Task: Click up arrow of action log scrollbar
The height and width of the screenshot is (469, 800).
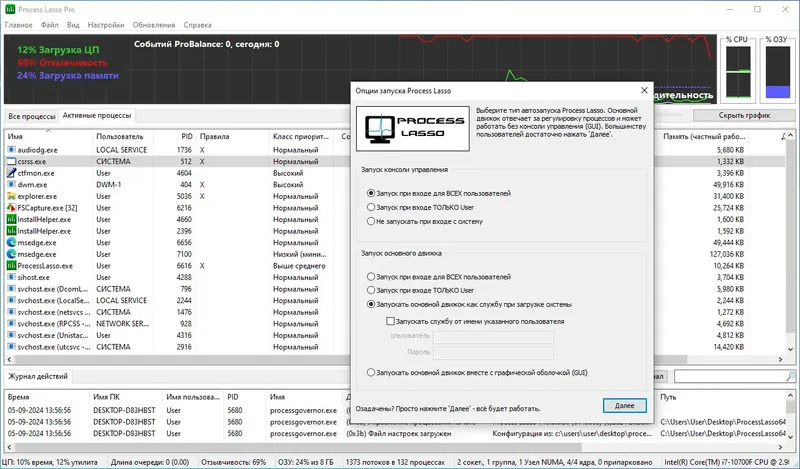Action: [x=790, y=396]
